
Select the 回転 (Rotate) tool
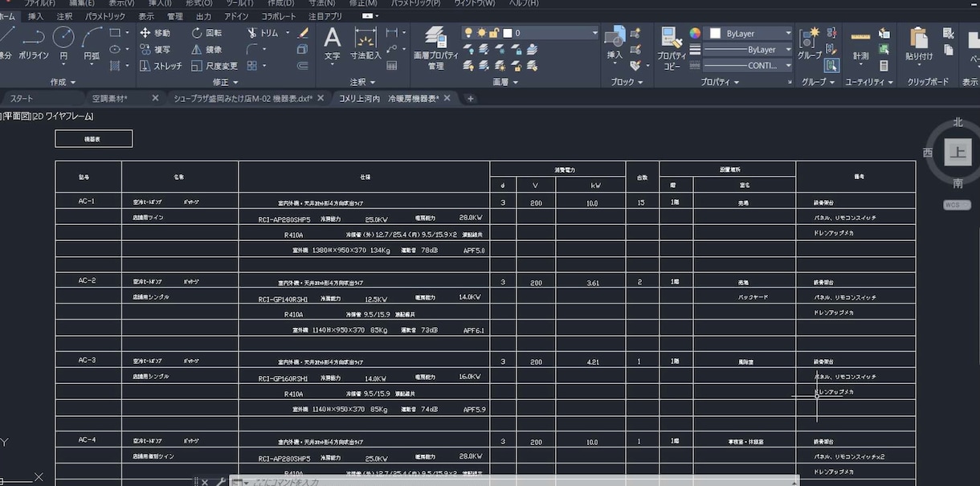[207, 33]
